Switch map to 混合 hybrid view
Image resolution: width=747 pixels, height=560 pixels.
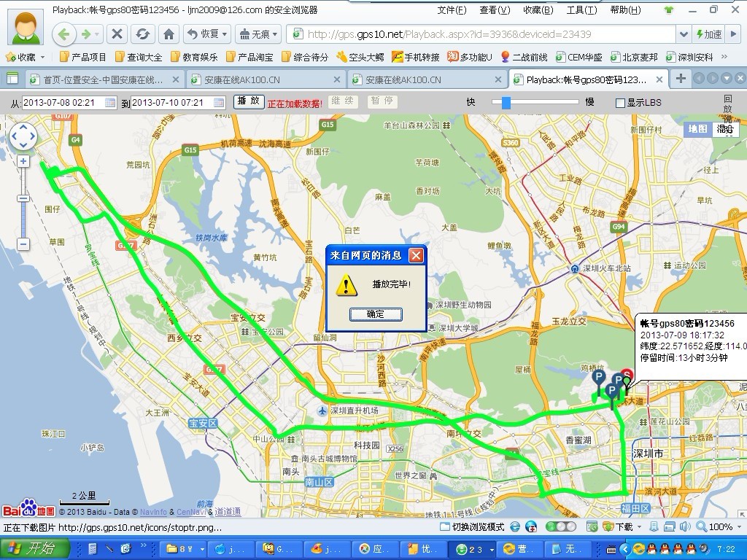tap(725, 129)
